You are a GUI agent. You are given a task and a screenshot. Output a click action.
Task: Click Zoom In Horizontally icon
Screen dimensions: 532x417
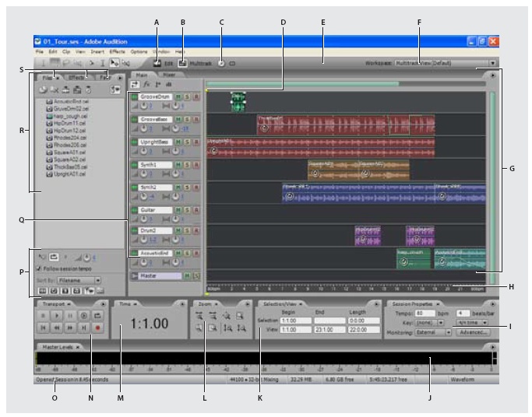point(199,316)
